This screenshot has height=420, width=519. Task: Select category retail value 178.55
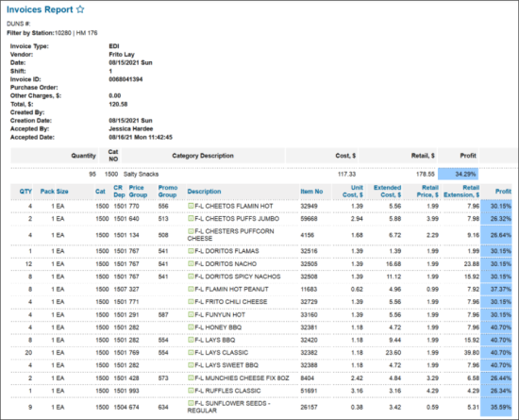pos(426,174)
